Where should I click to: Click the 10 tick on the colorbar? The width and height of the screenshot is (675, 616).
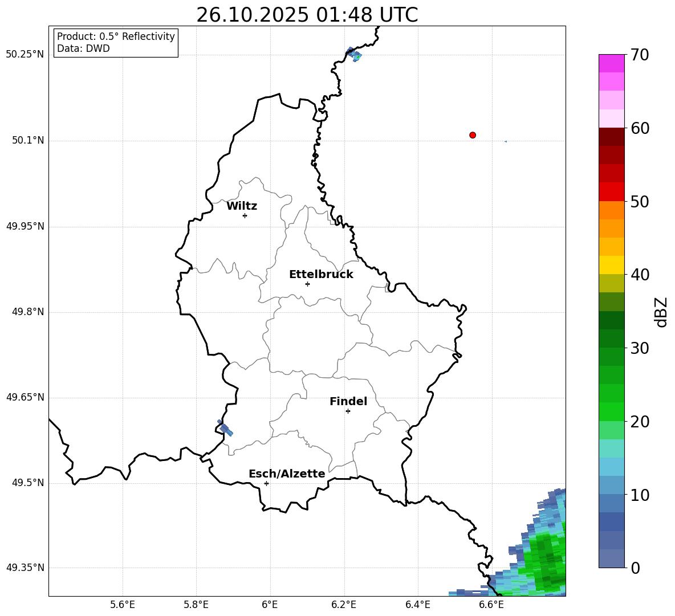pos(640,495)
